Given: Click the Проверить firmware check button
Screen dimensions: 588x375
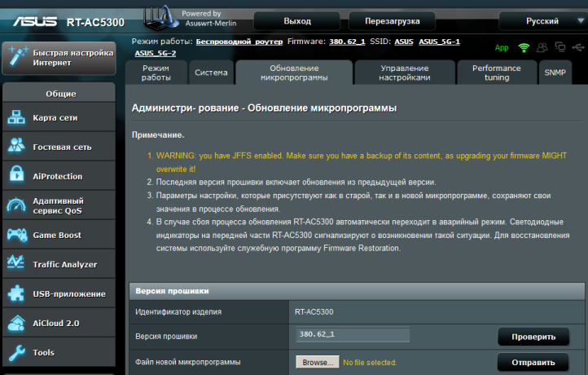Looking at the screenshot, I should point(533,337).
